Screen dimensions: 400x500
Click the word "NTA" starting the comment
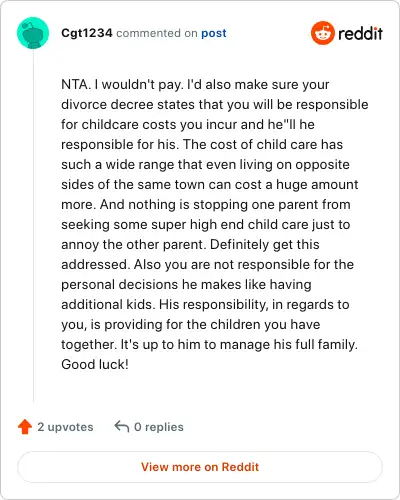pyautogui.click(x=75, y=84)
